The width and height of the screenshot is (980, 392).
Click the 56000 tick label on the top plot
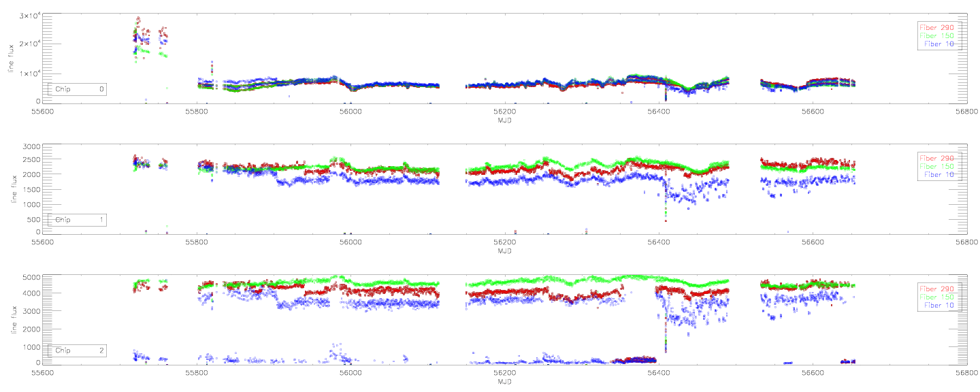pyautogui.click(x=350, y=111)
